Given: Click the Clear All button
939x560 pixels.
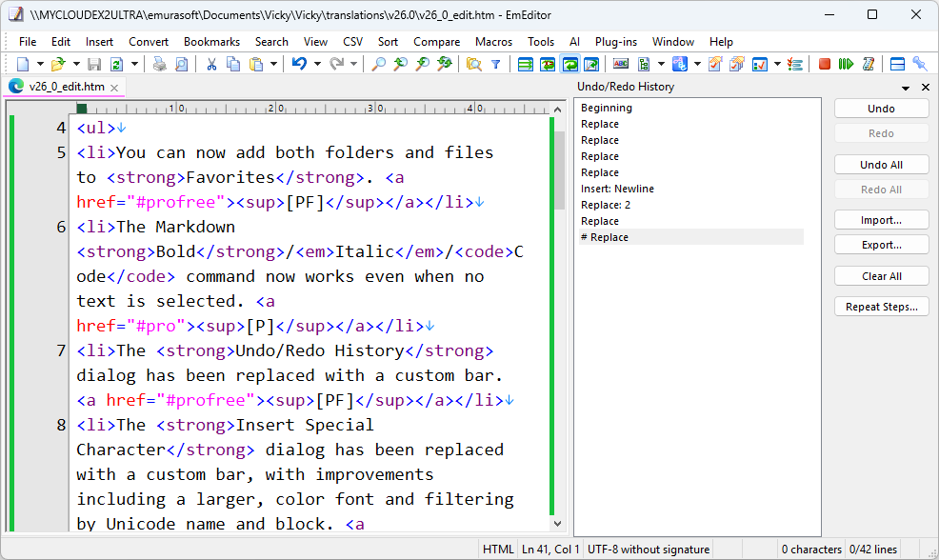Looking at the screenshot, I should (882, 276).
